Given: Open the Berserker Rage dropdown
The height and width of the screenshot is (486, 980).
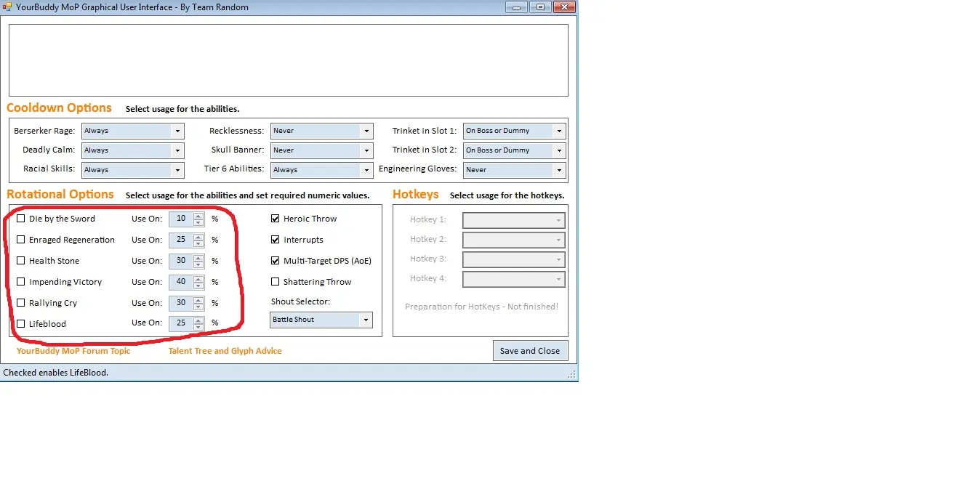Looking at the screenshot, I should (x=177, y=131).
